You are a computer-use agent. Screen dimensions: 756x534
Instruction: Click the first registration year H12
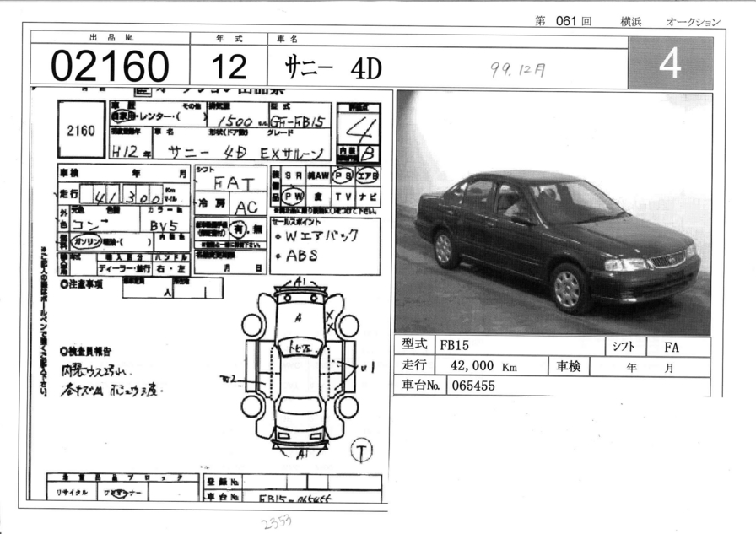pyautogui.click(x=125, y=151)
